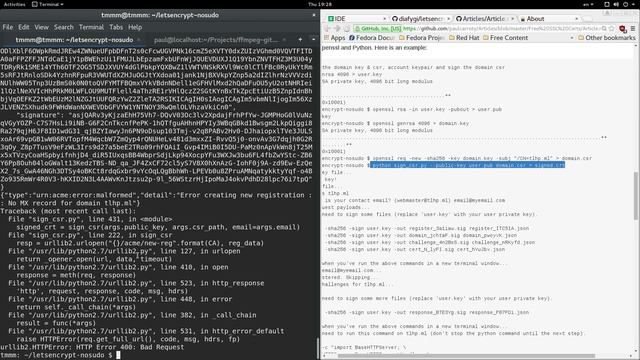Screen dimensions: 640x360
Task: Reload the browser page
Action: 347,29
